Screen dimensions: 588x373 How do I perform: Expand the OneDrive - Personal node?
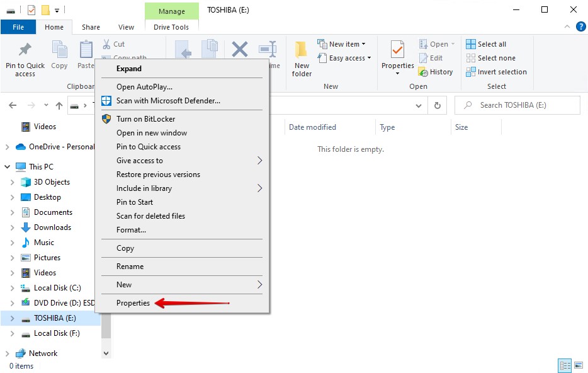click(7, 147)
